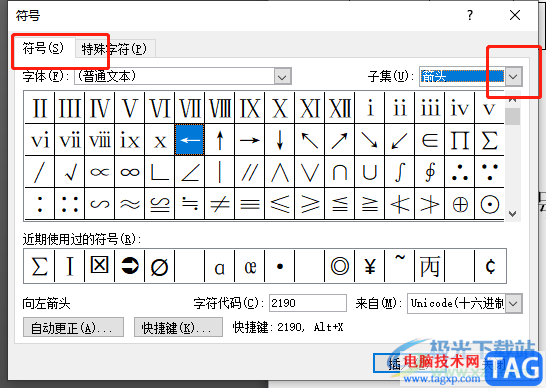546x388 pixels.
Task: Click the 自动更正(A)... button
Action: click(73, 327)
